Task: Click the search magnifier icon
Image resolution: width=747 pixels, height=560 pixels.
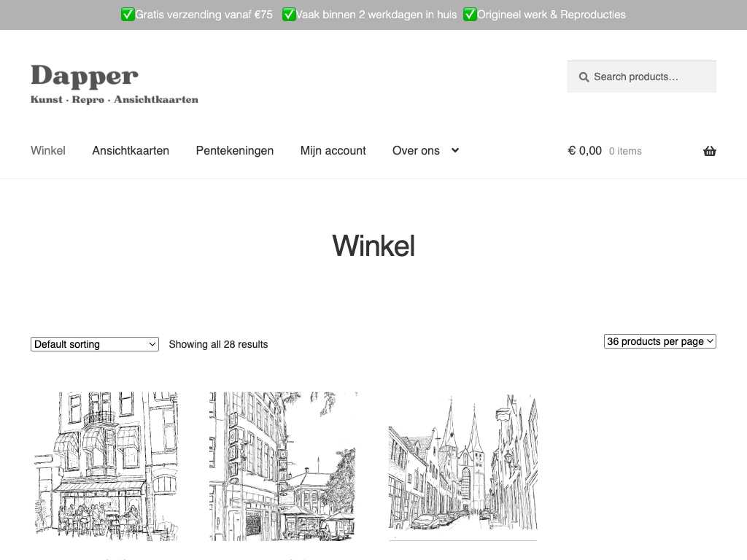Action: [x=584, y=77]
